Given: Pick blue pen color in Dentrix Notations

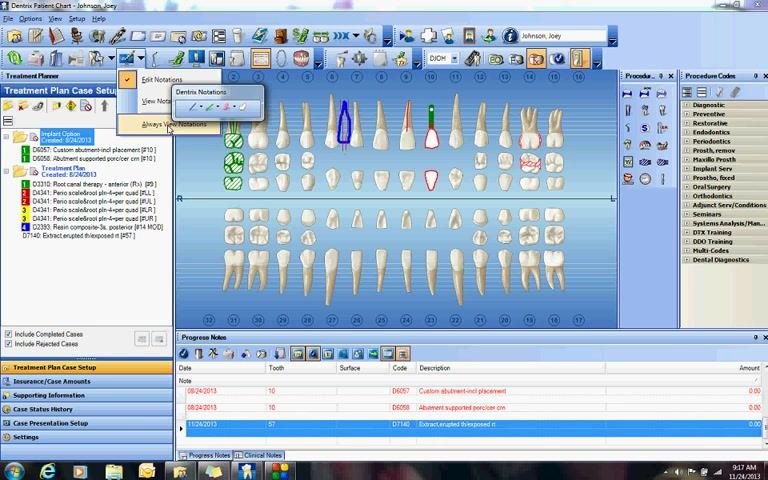Looking at the screenshot, I should [193, 107].
